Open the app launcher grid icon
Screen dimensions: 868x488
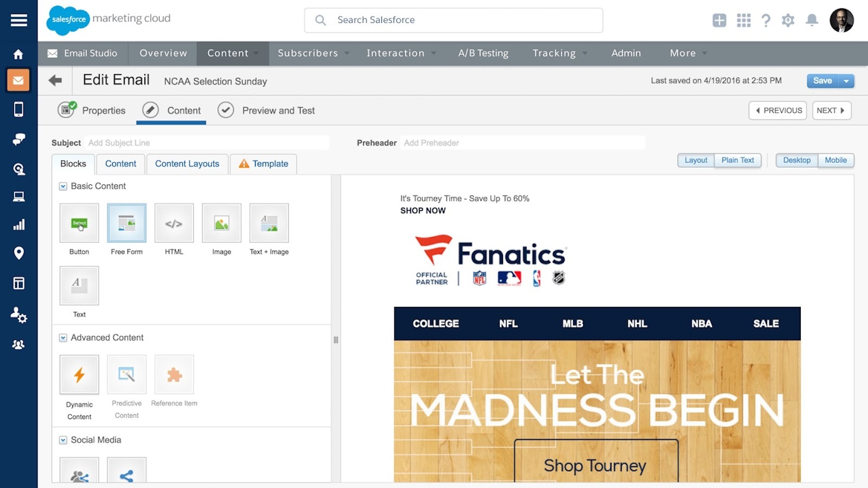tap(744, 21)
